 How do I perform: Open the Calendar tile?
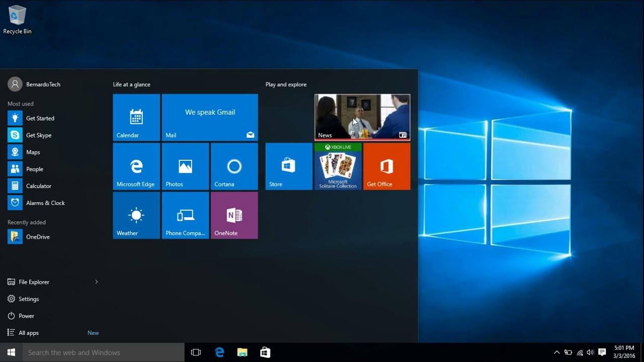136,117
